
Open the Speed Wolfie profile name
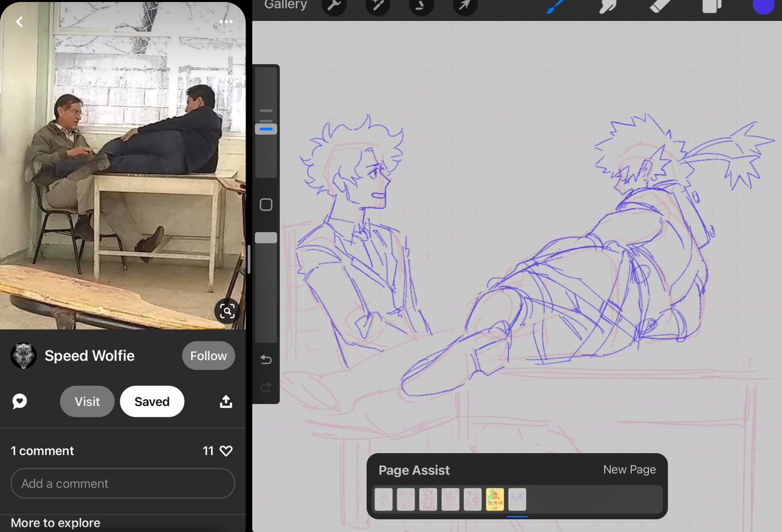coord(89,356)
